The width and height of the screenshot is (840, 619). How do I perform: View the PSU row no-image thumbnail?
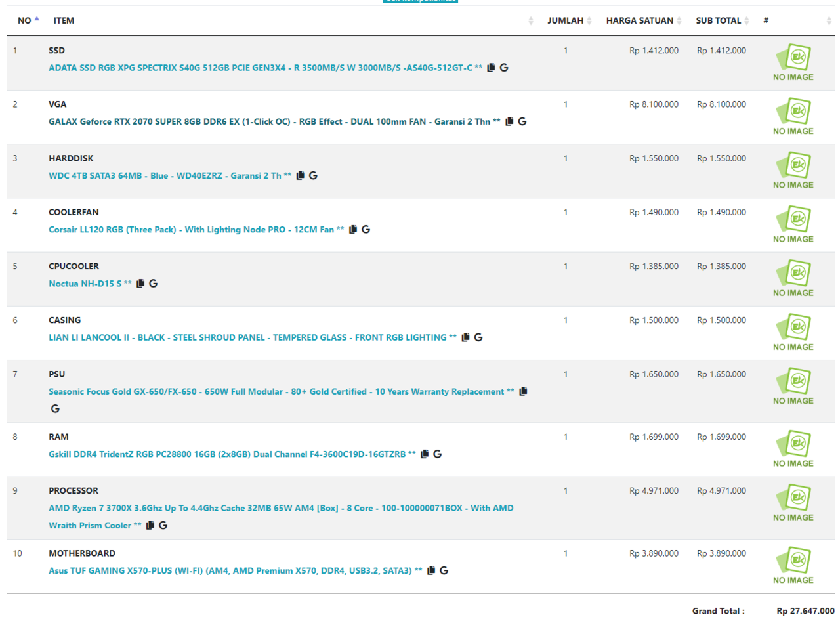coord(793,386)
